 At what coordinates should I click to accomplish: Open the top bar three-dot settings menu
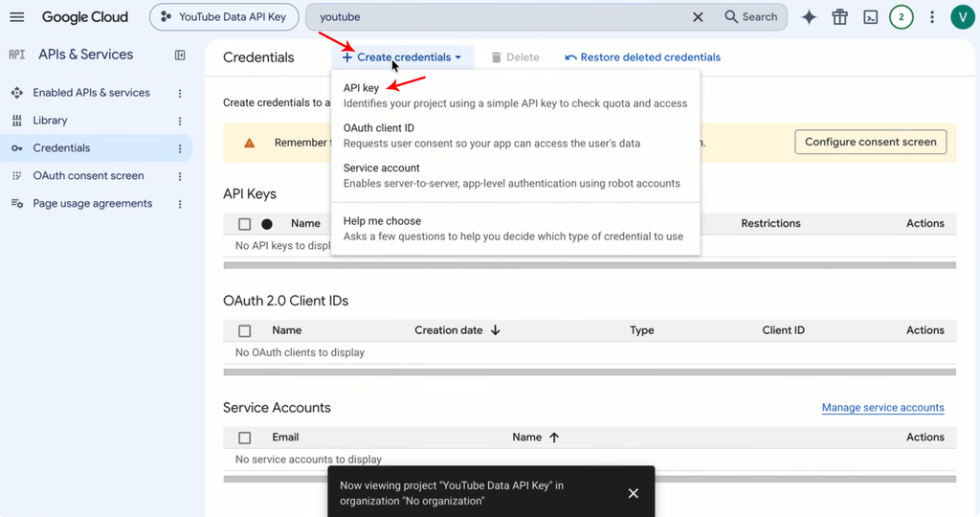point(932,17)
